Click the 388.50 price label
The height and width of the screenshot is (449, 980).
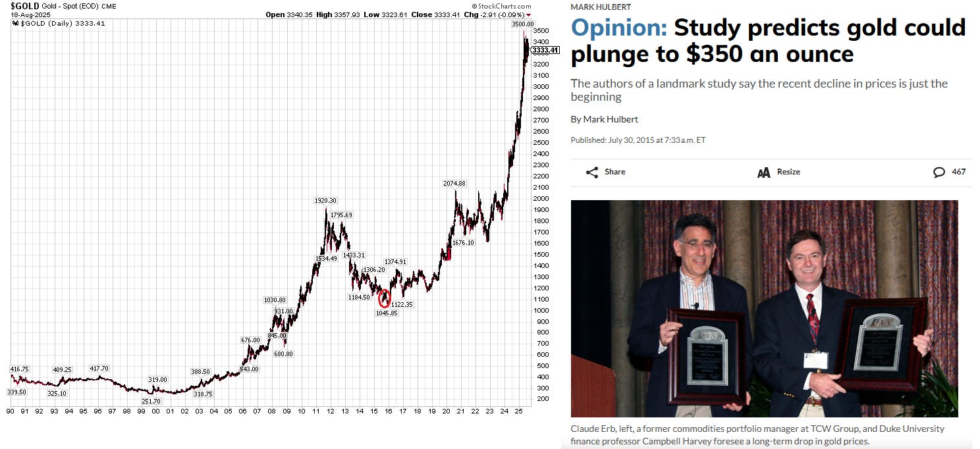pos(200,372)
